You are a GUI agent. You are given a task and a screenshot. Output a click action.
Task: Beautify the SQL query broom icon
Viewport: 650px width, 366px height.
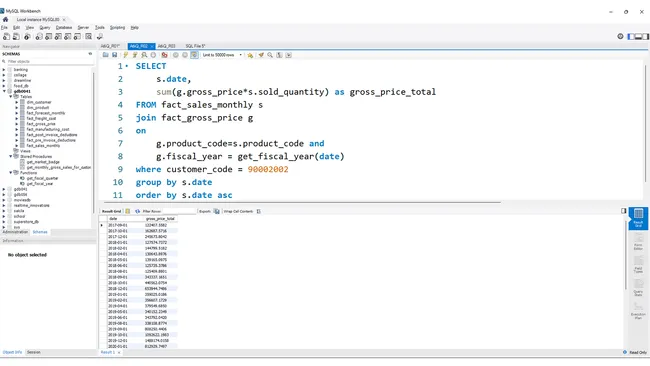click(261, 55)
